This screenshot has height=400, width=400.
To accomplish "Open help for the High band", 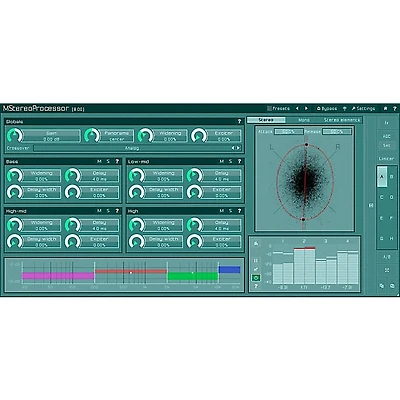I will [x=239, y=211].
